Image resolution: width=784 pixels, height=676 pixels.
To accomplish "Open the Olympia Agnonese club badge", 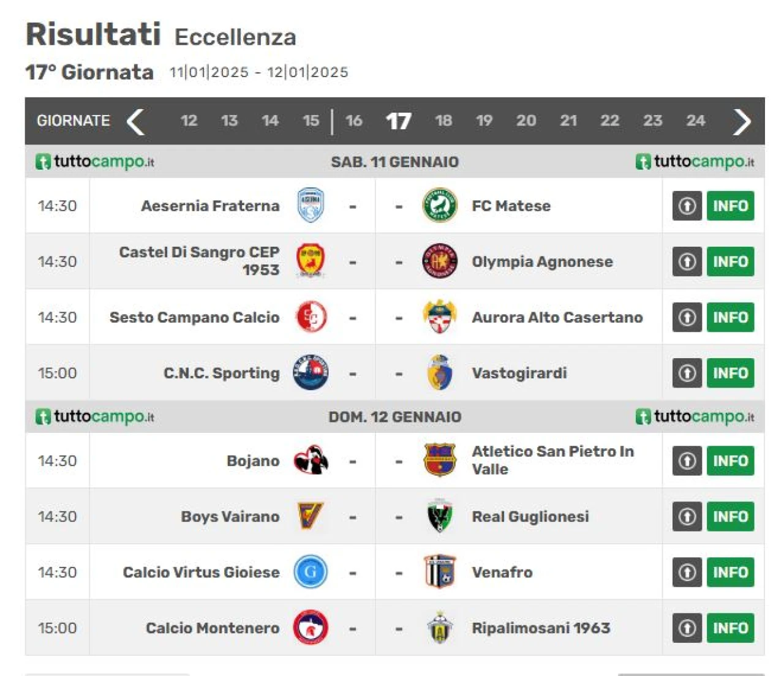I will pyautogui.click(x=439, y=261).
